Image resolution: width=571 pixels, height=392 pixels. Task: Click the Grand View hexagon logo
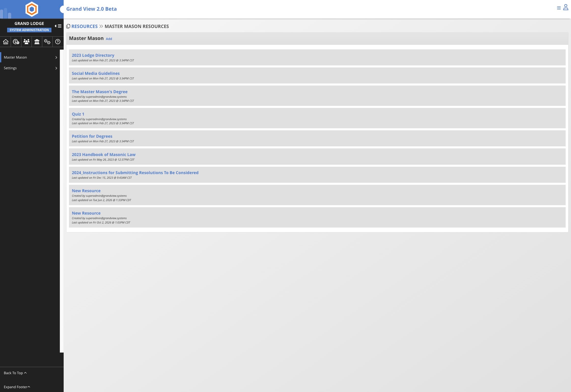tap(32, 9)
